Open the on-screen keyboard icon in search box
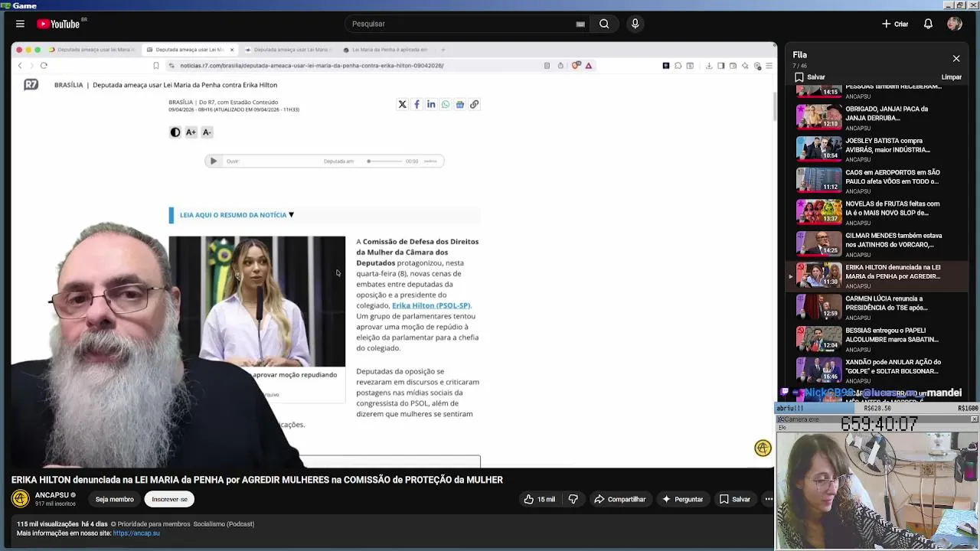The width and height of the screenshot is (980, 551). tap(580, 24)
